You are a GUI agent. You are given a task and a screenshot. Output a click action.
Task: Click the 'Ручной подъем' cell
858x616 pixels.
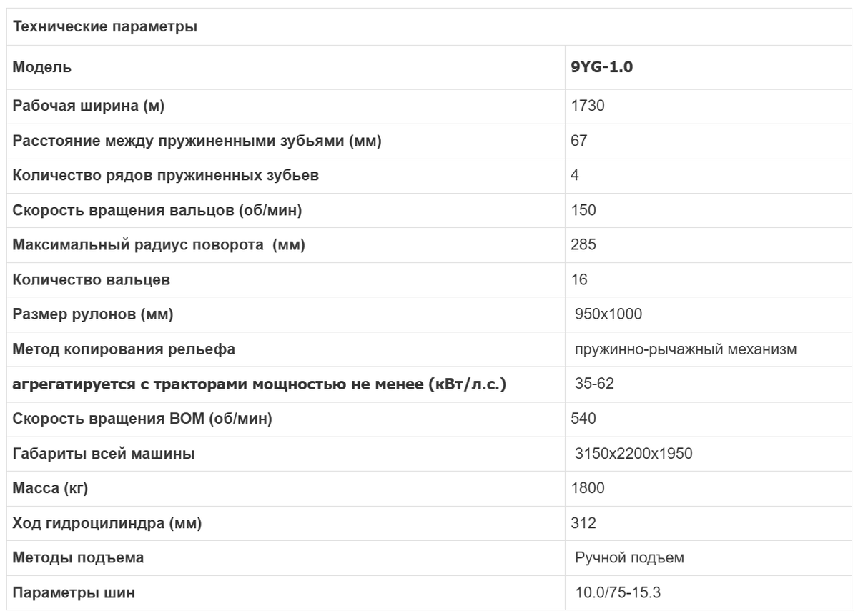629,558
